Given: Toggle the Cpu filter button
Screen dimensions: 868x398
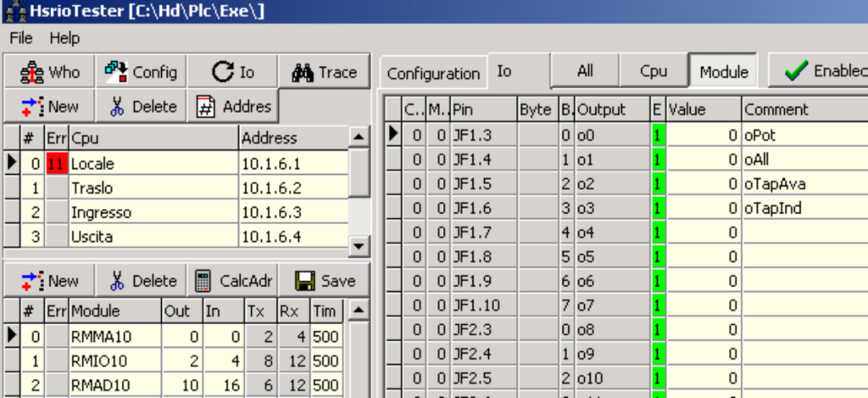Looking at the screenshot, I should click(653, 71).
